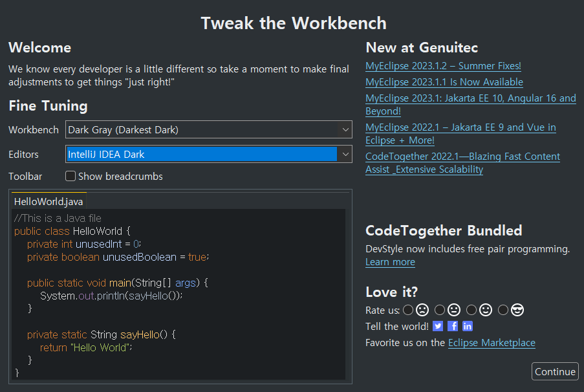Viewport: 584px width, 392px height.
Task: Select the HelloWorld.java preview tab
Action: 49,201
